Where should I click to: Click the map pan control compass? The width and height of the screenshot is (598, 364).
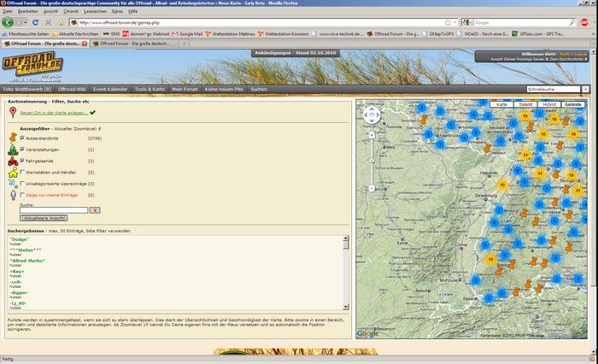pyautogui.click(x=372, y=114)
